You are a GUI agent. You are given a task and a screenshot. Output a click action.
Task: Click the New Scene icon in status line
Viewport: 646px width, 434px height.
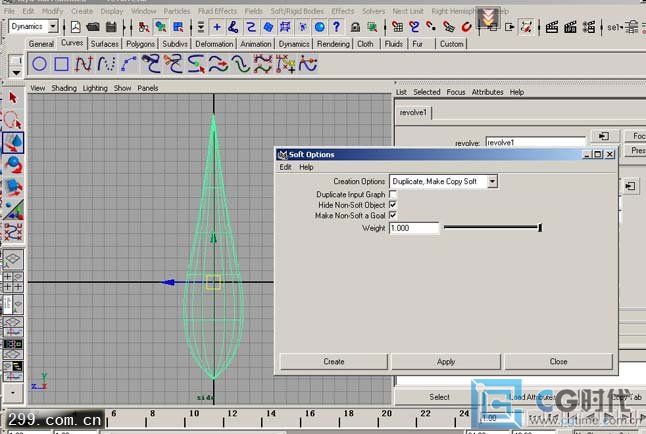75,27
